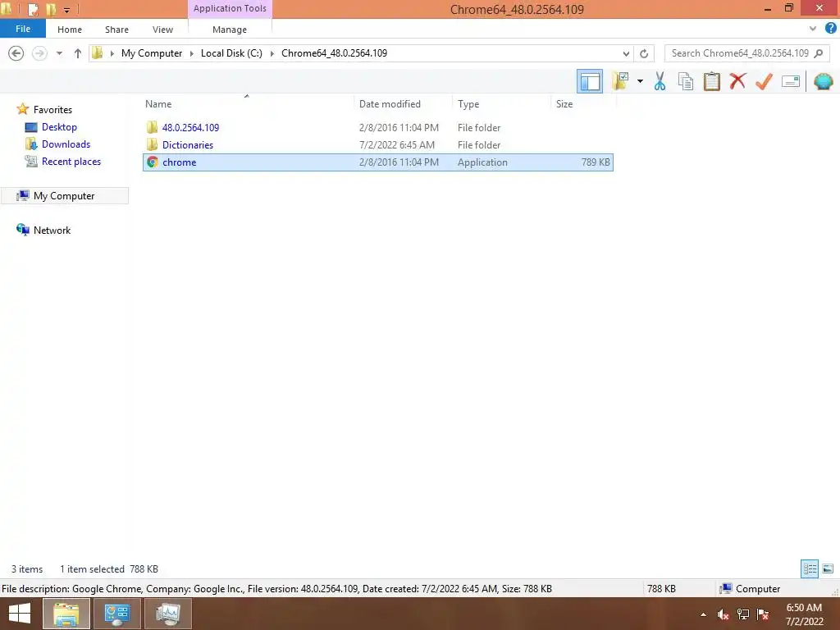The width and height of the screenshot is (840, 630).
Task: Click the muted volume tray icon
Action: 723,614
